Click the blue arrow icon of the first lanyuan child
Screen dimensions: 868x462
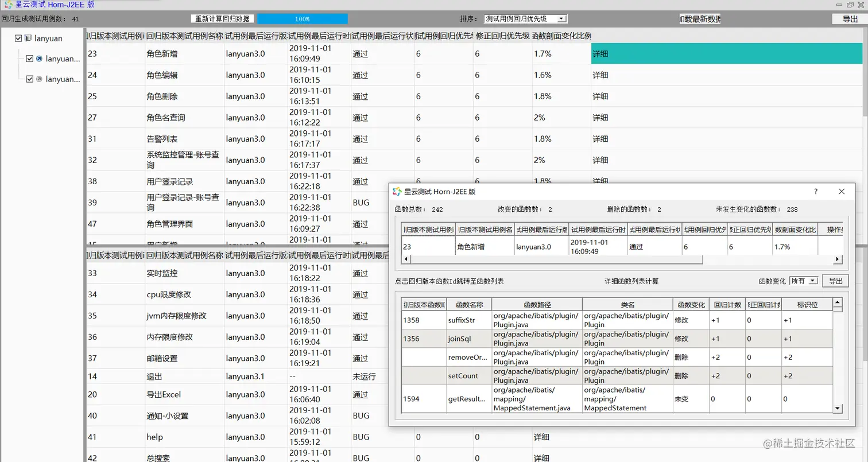click(39, 59)
